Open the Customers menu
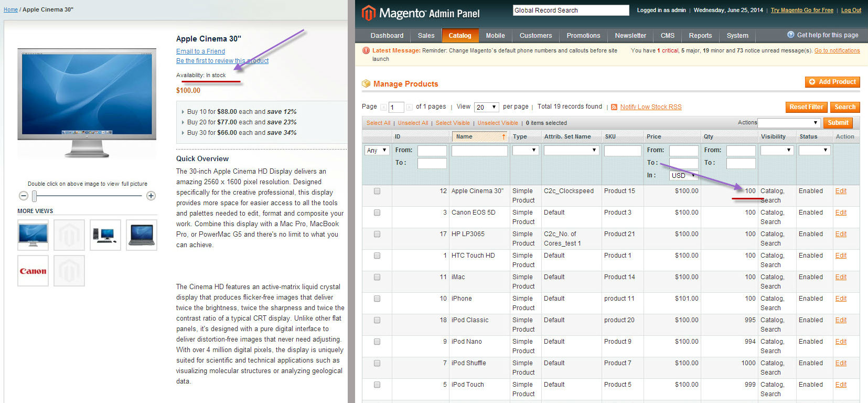This screenshot has width=868, height=403. pos(535,36)
